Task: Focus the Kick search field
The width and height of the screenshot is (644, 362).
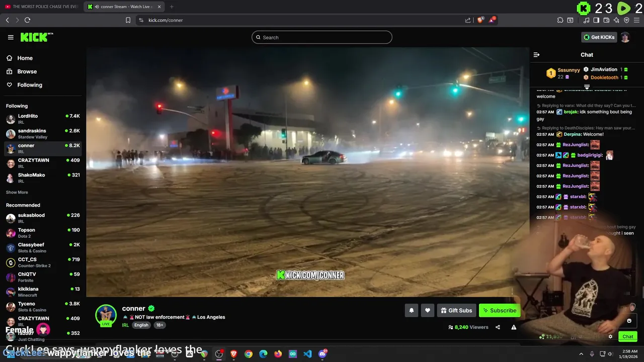Action: (322, 37)
